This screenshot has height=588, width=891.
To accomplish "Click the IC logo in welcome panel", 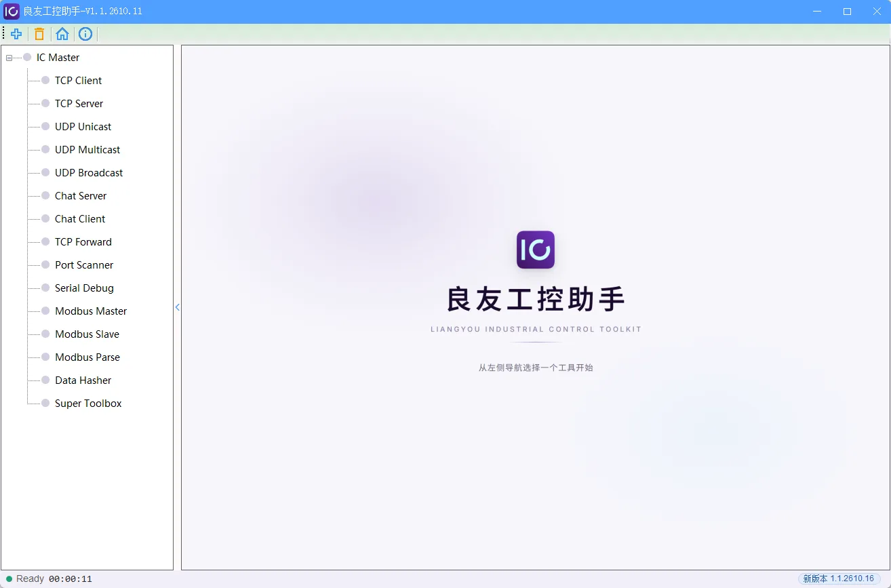I will point(536,250).
